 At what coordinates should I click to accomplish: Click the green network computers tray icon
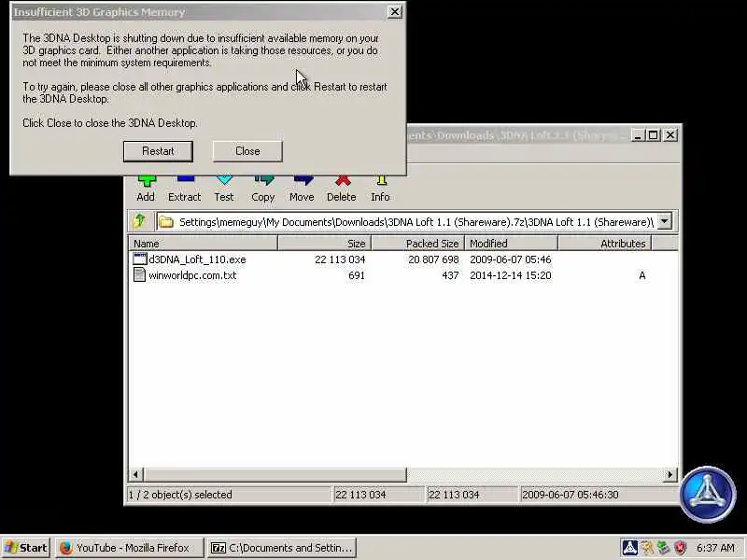click(663, 548)
